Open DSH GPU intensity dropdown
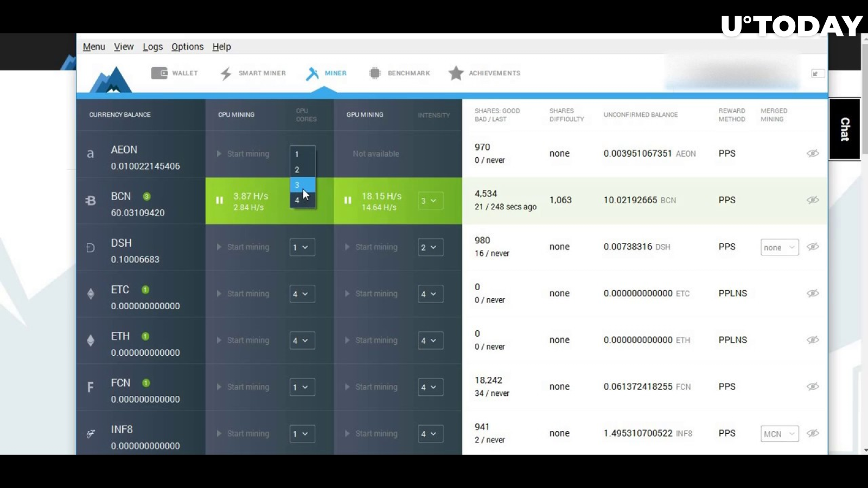This screenshot has height=488, width=868. [x=430, y=247]
